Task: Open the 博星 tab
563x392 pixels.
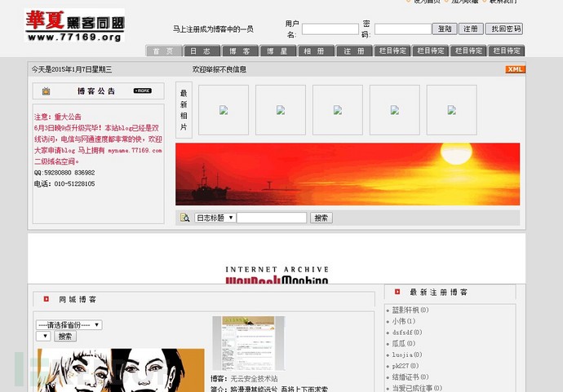Action: tap(278, 51)
